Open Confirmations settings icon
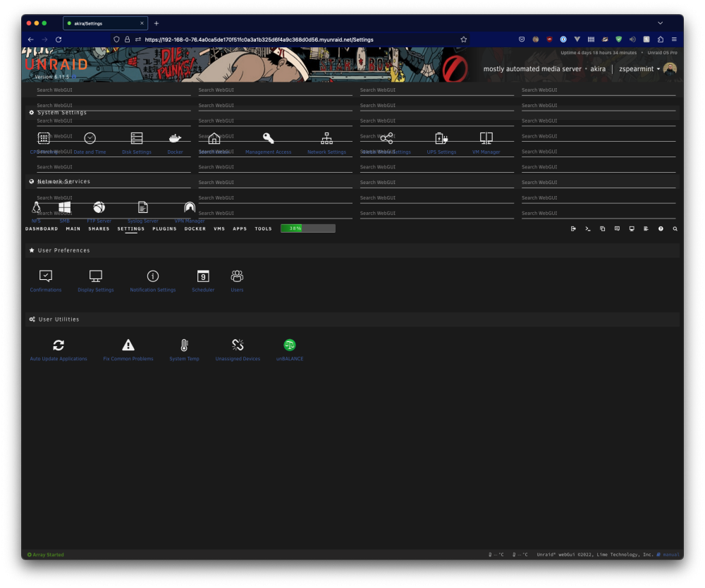 coord(46,276)
